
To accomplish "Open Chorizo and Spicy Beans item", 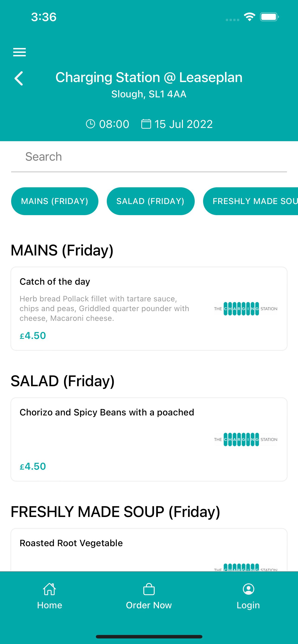I will pos(149,440).
